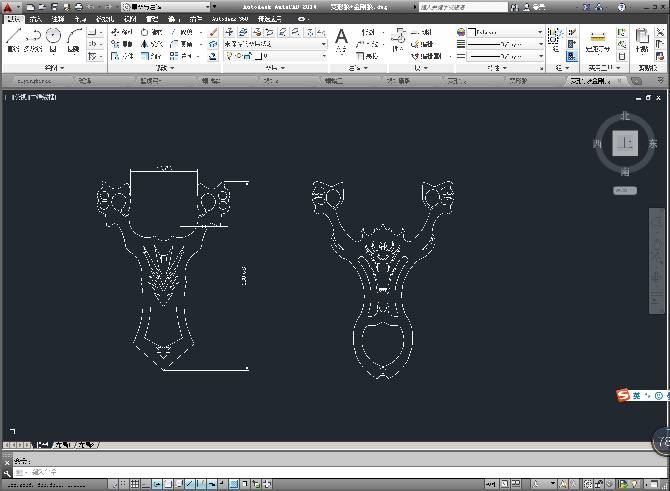Click the Rotate tool in Modify panel
670x491 pixels.
pos(151,32)
